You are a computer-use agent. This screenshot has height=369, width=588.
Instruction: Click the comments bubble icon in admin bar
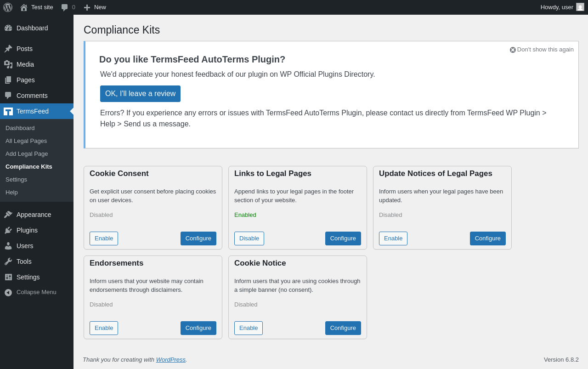pos(65,7)
